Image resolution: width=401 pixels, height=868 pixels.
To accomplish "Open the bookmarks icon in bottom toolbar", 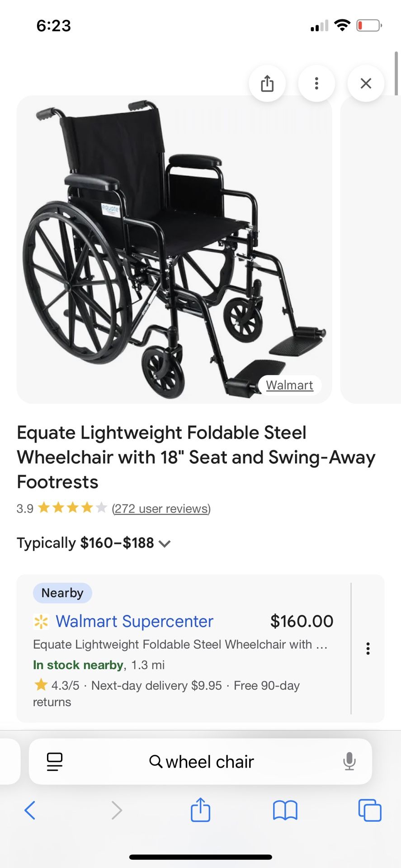I will pyautogui.click(x=285, y=811).
